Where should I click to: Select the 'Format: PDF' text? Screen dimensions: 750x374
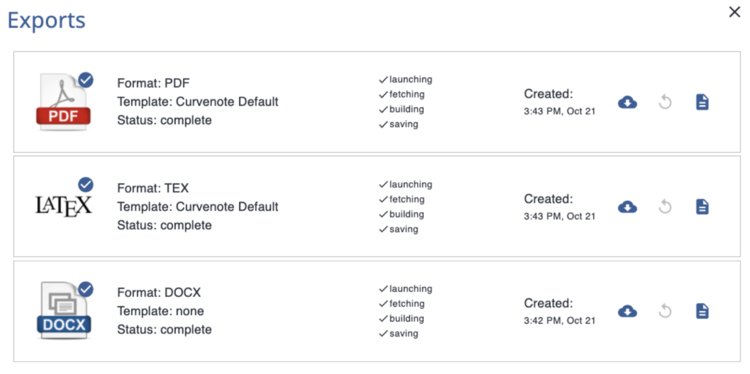(x=154, y=84)
